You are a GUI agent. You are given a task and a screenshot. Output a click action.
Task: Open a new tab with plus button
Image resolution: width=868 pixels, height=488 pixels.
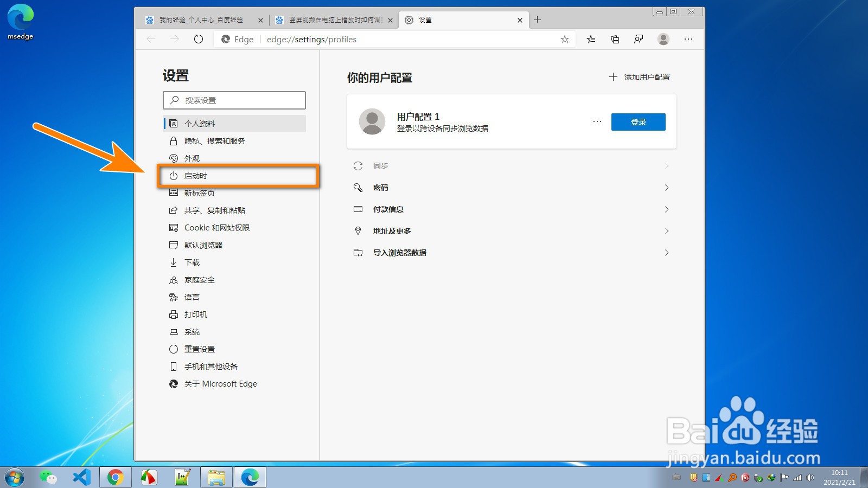(x=538, y=20)
